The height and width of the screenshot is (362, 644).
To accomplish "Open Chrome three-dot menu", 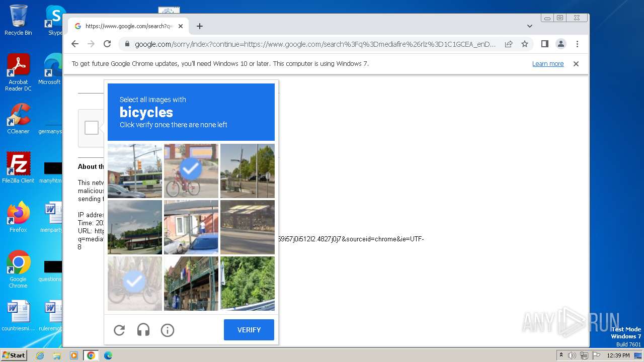I will pos(577,44).
